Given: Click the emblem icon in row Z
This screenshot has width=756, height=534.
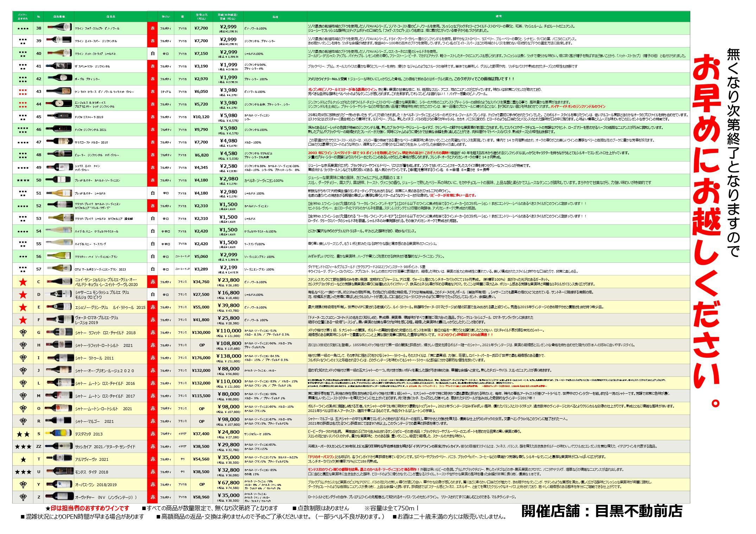Looking at the screenshot, I should click(23, 497).
